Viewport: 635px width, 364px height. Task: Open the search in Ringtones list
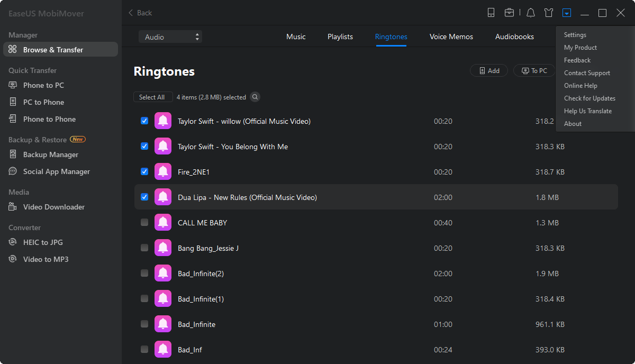point(255,97)
